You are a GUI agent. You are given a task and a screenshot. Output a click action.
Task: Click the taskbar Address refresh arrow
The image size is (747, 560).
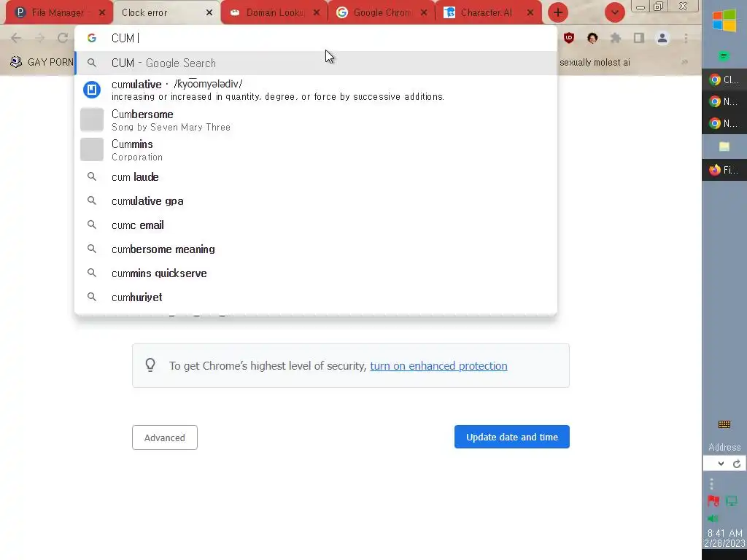pos(737,464)
